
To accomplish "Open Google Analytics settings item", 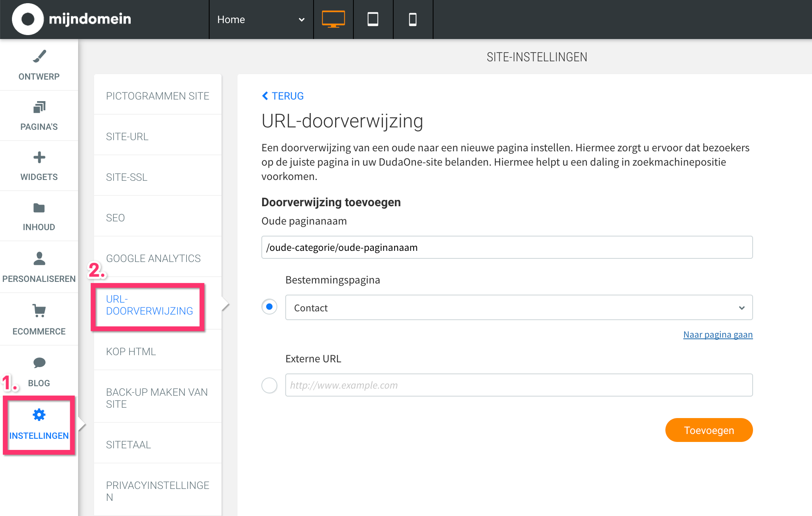I will [153, 258].
